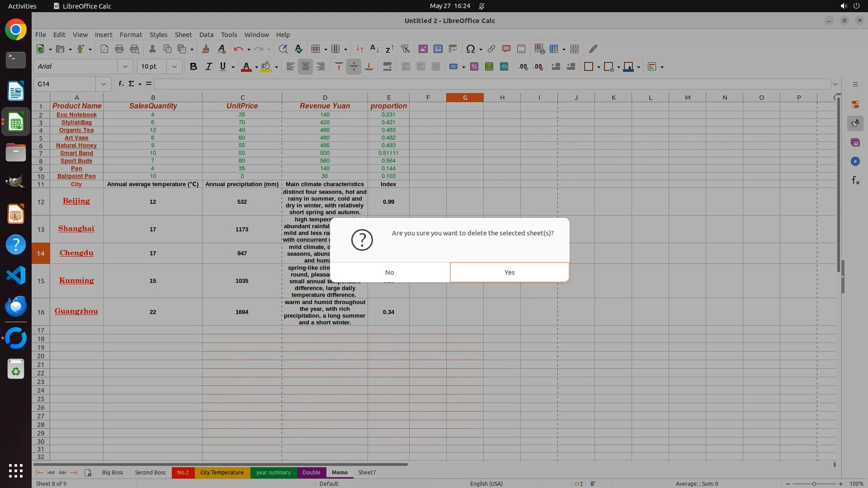
Task: Click the Clone Formatting paintbrush icon
Action: (x=206, y=49)
